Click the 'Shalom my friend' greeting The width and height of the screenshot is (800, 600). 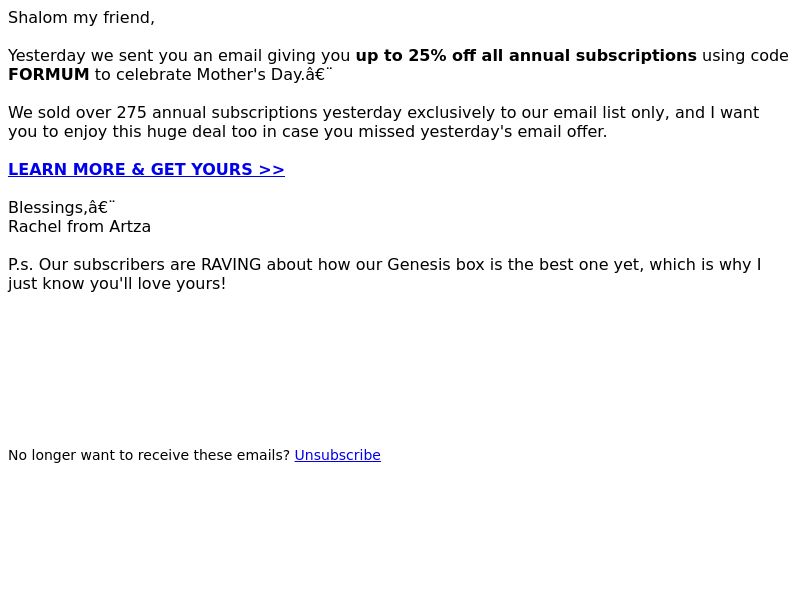pyautogui.click(x=81, y=18)
